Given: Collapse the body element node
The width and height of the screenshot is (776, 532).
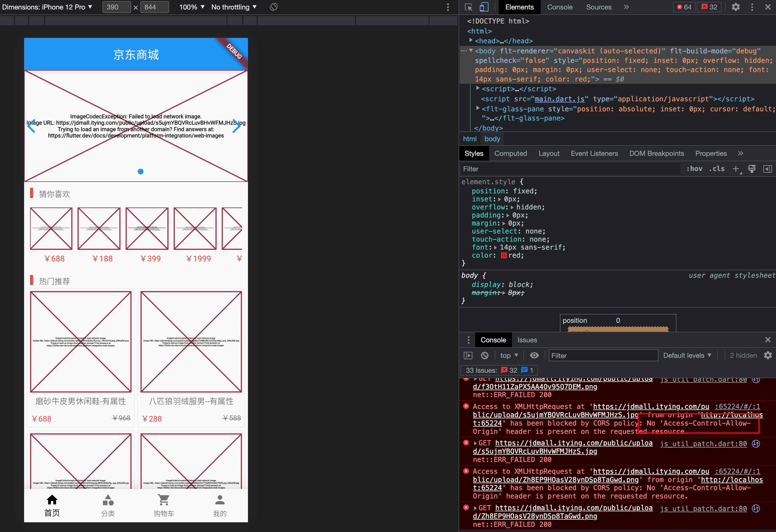Looking at the screenshot, I should (471, 51).
